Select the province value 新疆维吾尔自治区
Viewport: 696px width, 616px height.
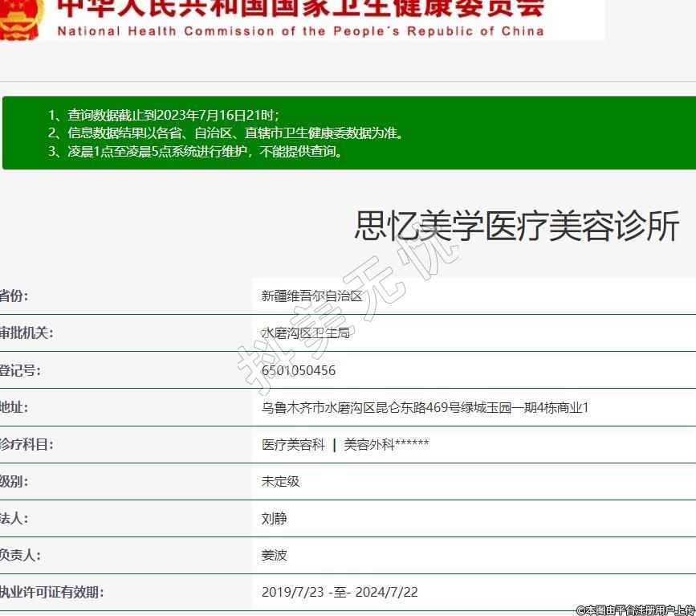[312, 296]
